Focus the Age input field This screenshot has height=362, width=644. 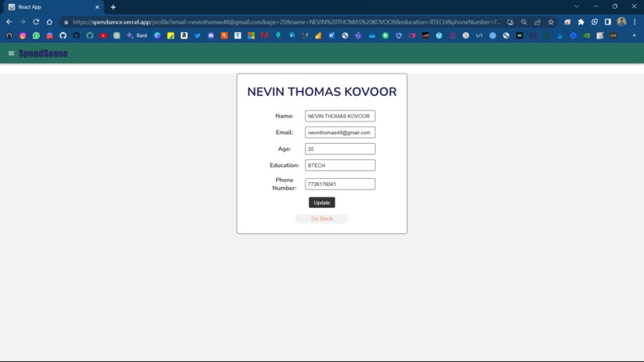(340, 149)
